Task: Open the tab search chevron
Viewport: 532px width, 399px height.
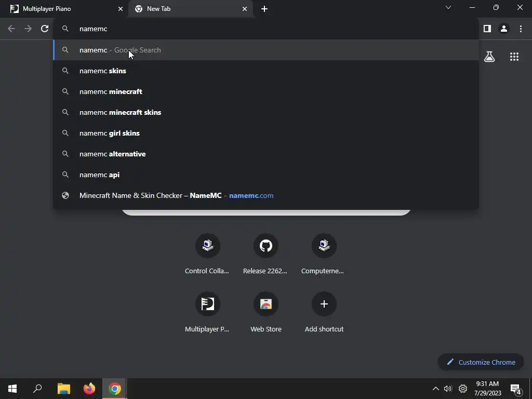Action: pos(448,7)
